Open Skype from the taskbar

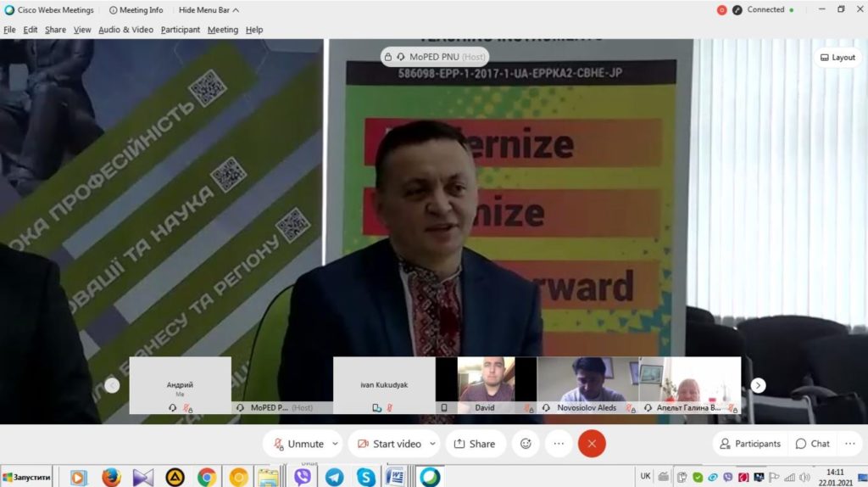click(x=366, y=477)
